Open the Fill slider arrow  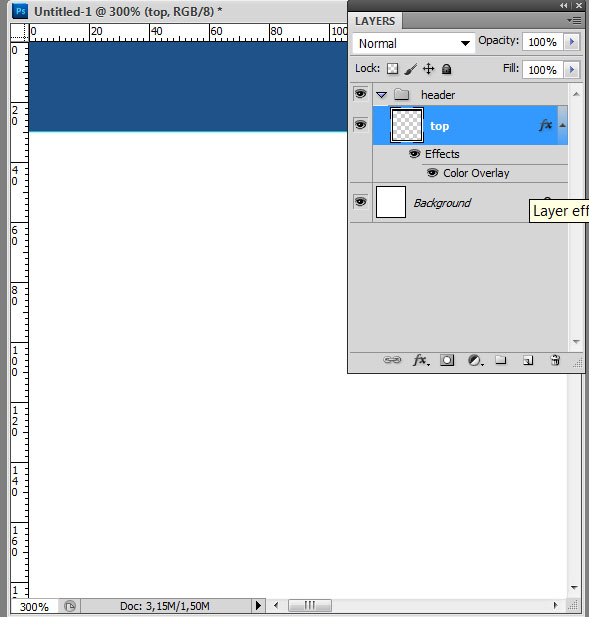tap(572, 70)
